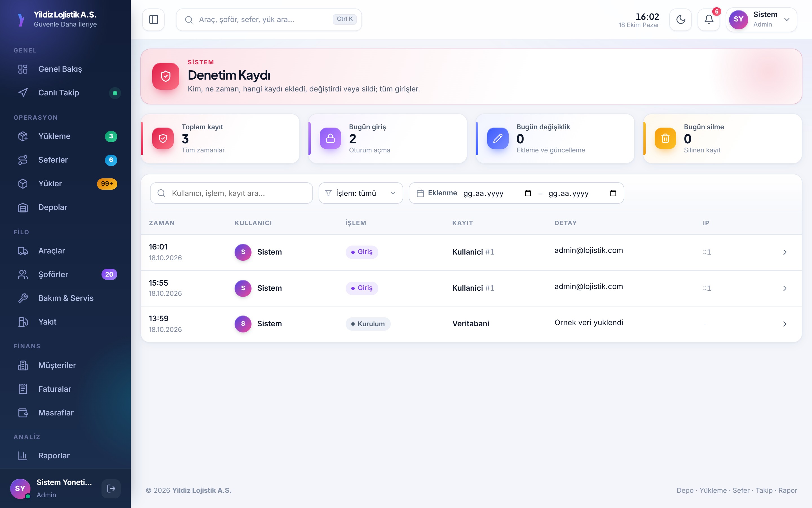Click the Toplam kayıt shield icon

pos(163,138)
